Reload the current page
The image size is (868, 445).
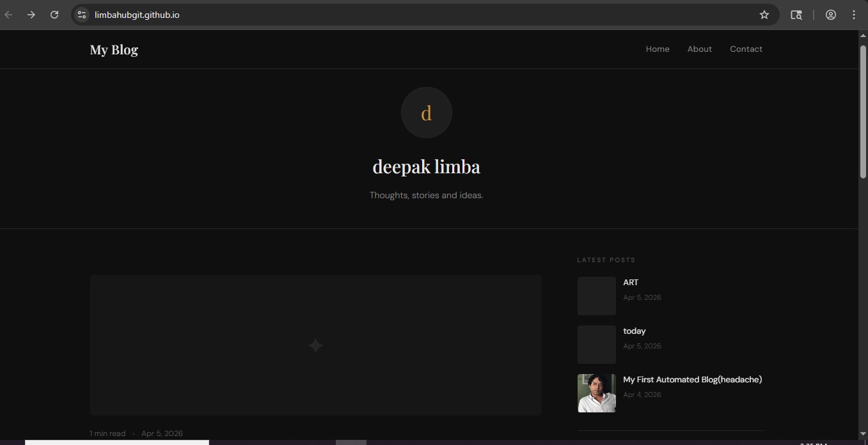54,15
